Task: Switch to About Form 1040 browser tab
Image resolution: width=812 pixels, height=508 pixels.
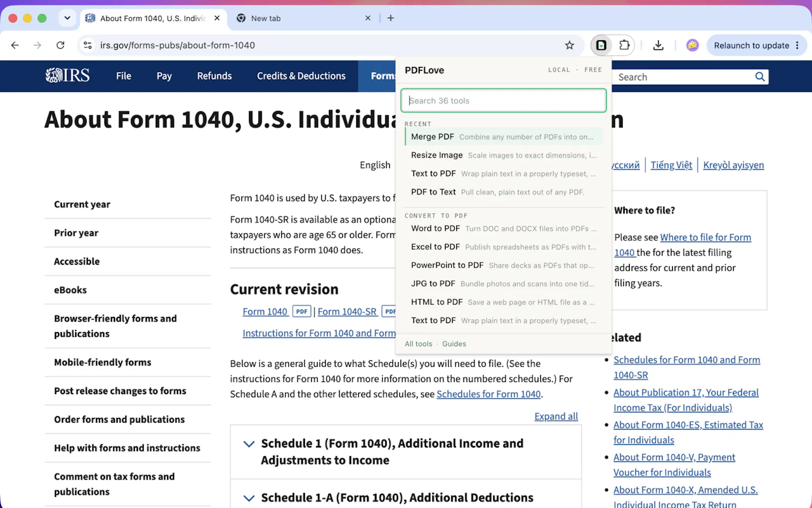Action: [x=152, y=18]
